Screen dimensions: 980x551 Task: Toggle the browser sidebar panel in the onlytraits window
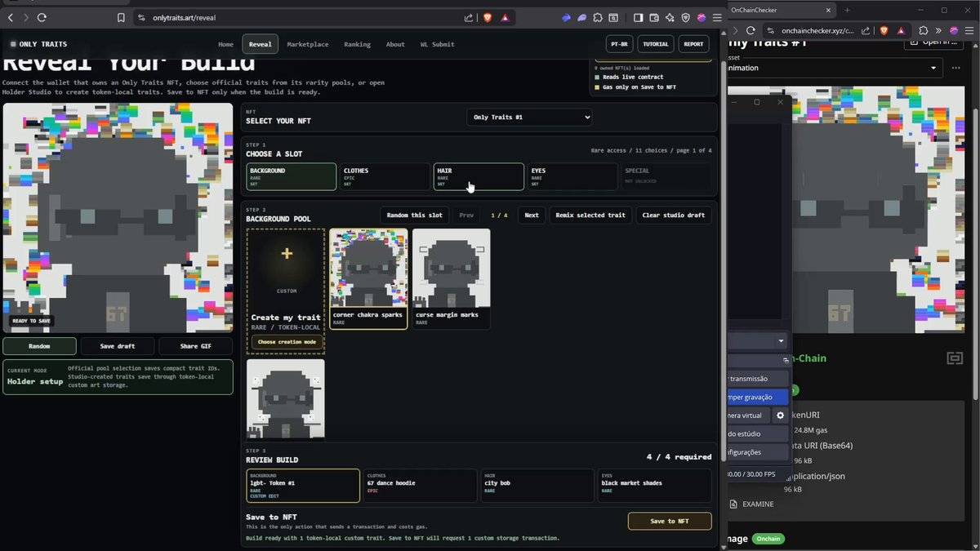pyautogui.click(x=639, y=17)
